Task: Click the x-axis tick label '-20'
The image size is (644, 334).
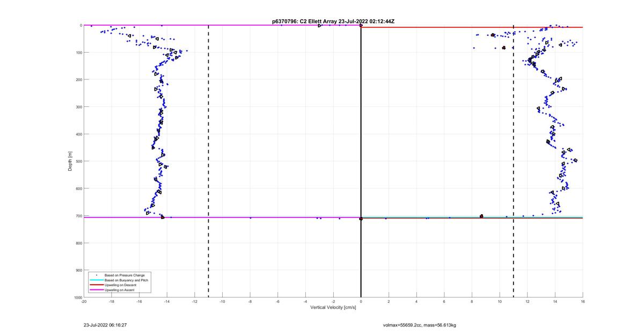Action: 84,302
